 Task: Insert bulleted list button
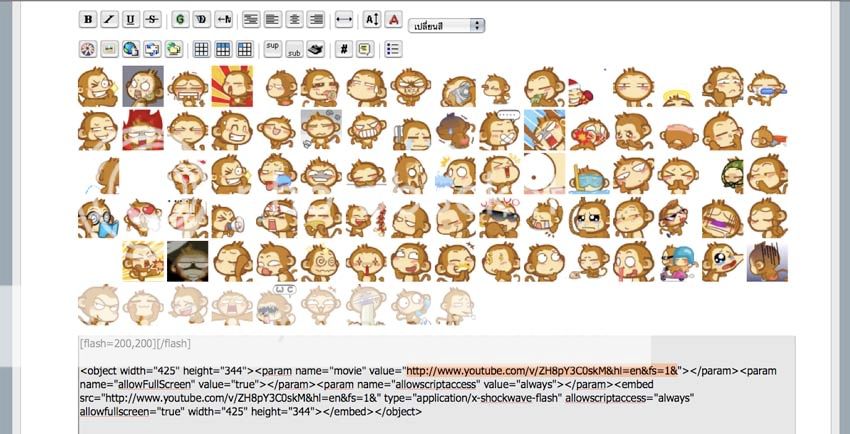(x=394, y=49)
